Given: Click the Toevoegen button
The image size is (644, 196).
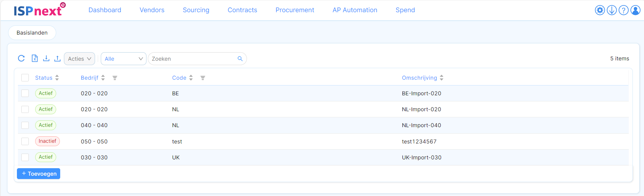Looking at the screenshot, I should coord(39,174).
